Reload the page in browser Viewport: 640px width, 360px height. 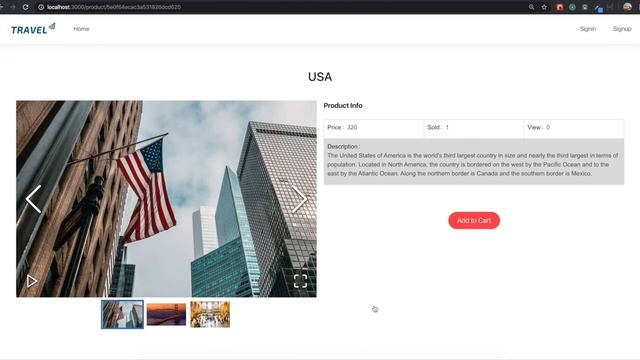click(x=25, y=7)
